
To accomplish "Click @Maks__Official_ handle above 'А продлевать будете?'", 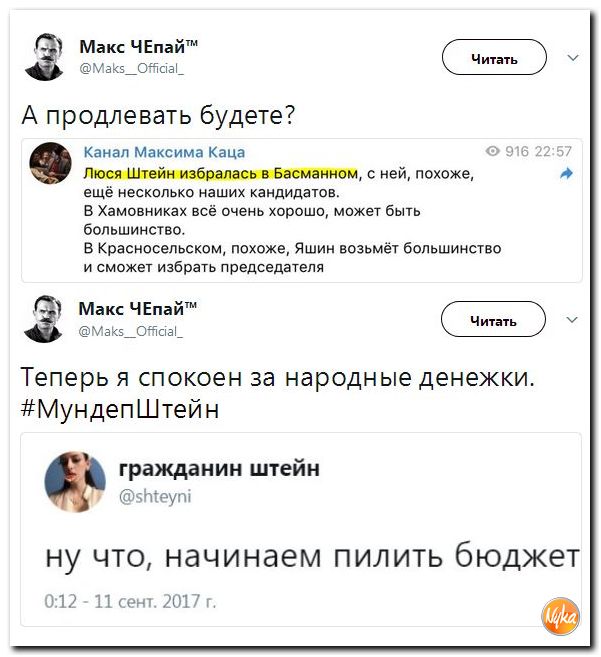I will click(x=130, y=68).
